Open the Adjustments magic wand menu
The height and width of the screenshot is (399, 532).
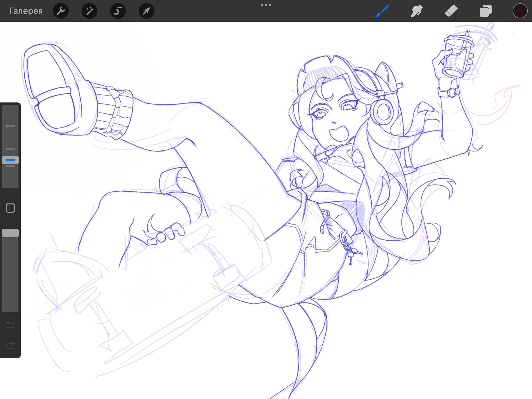89,11
